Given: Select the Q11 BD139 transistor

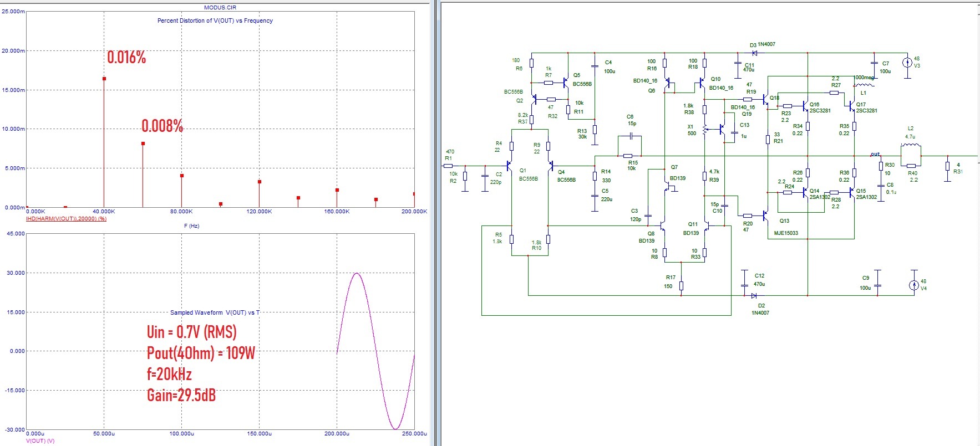Looking at the screenshot, I should (707, 225).
